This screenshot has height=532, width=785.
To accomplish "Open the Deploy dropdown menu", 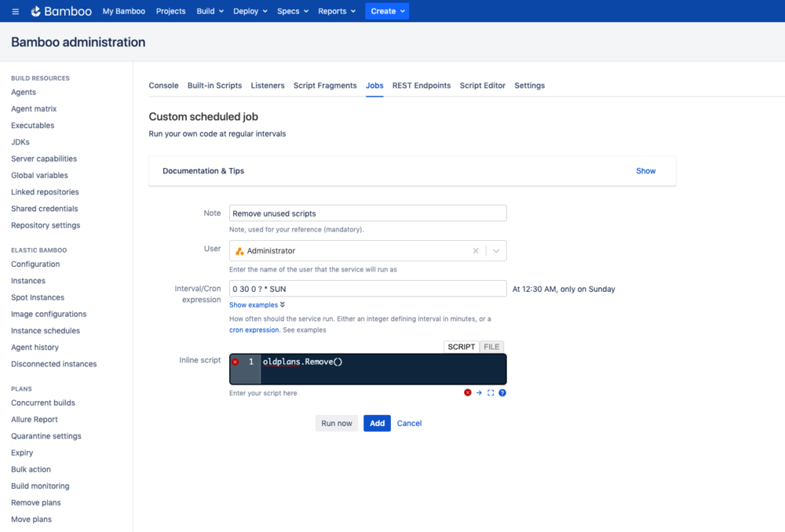I will (250, 11).
